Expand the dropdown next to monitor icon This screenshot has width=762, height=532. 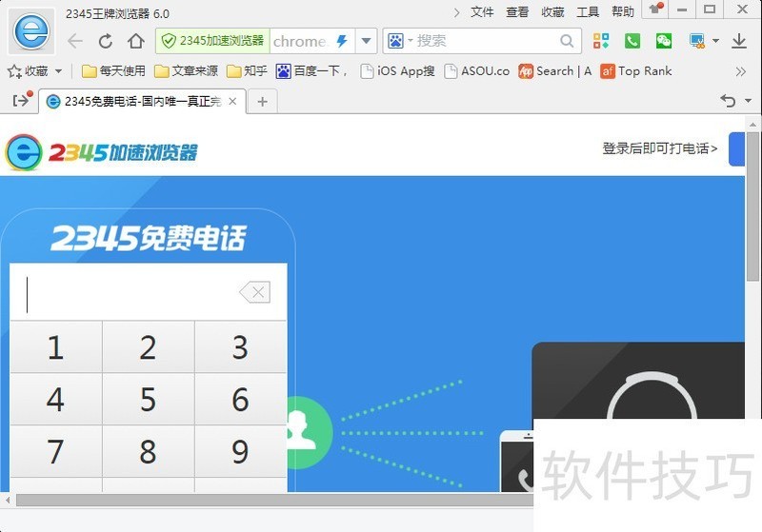tap(716, 41)
